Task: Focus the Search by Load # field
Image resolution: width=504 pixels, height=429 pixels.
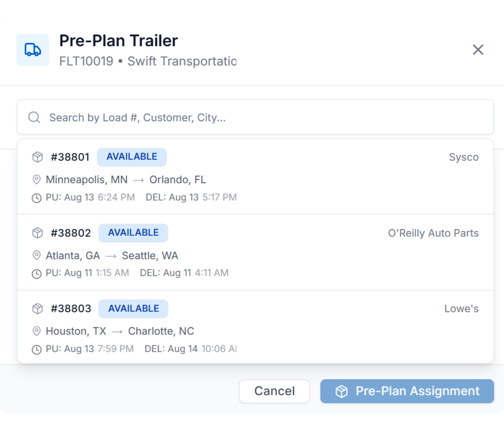Action: point(255,117)
